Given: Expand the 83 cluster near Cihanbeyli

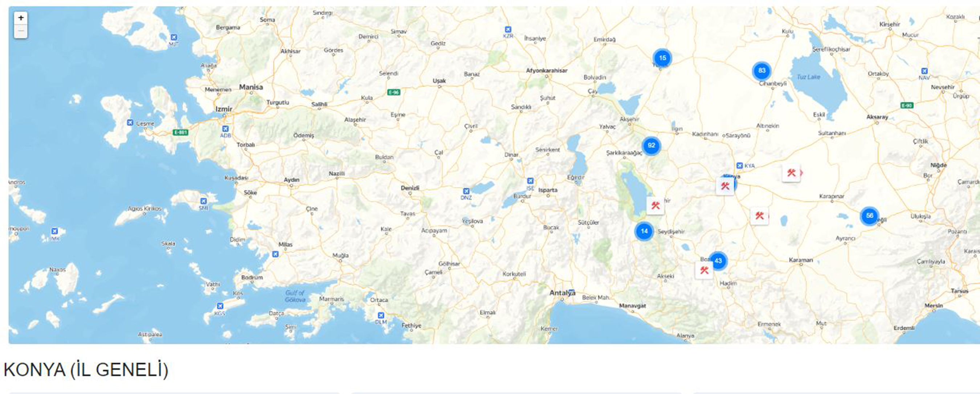Looking at the screenshot, I should 761,71.
